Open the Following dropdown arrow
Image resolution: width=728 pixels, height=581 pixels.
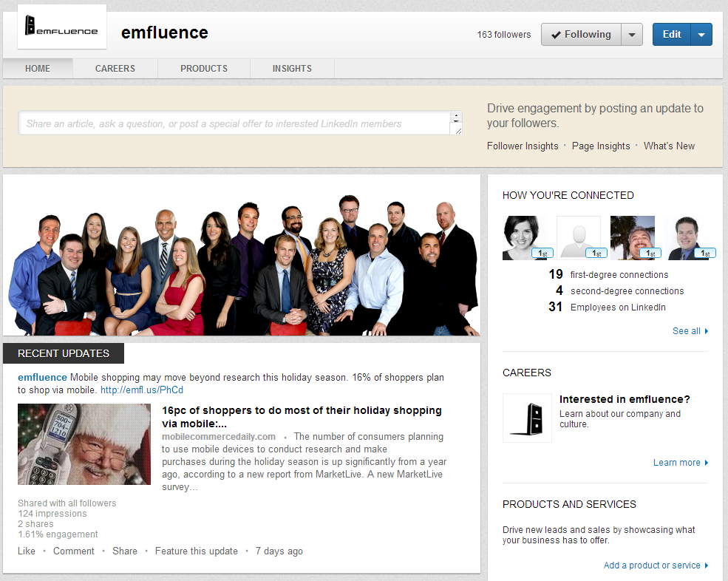coord(632,34)
